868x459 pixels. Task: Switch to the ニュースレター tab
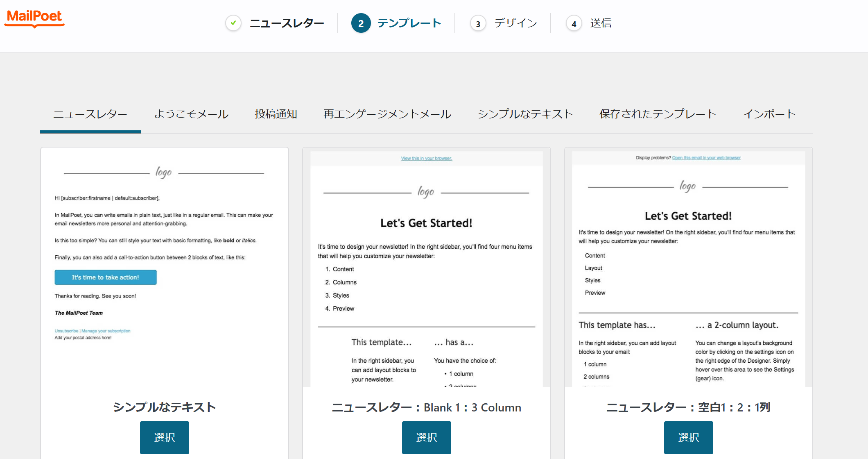point(90,114)
